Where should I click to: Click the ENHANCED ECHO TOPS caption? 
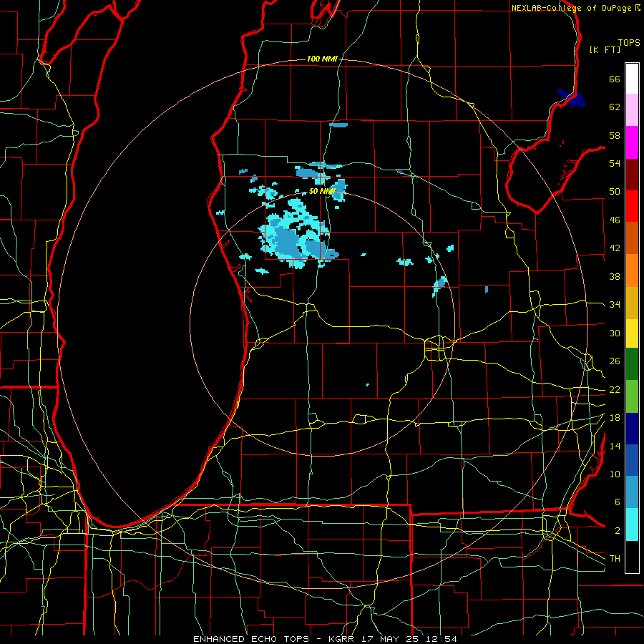tap(325, 639)
